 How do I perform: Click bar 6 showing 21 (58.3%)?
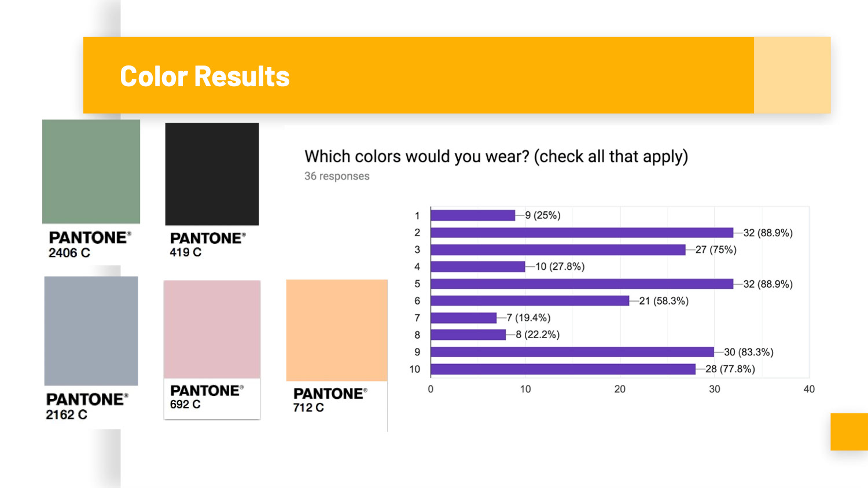[x=530, y=300]
